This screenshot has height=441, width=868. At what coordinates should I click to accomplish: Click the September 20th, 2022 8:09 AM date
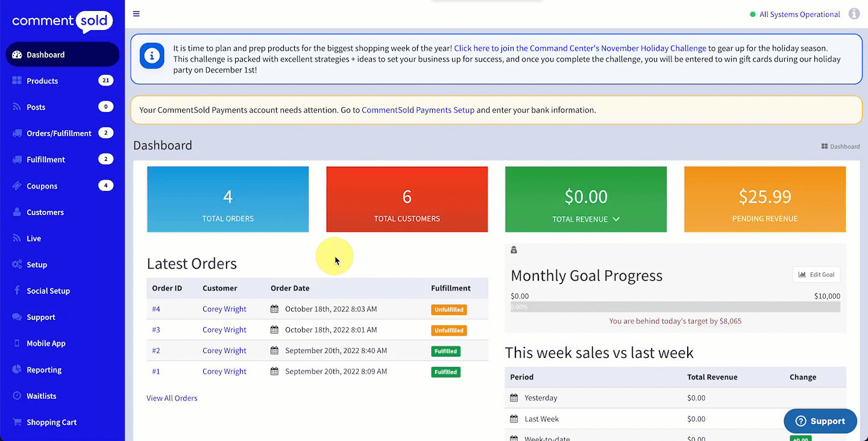click(336, 372)
